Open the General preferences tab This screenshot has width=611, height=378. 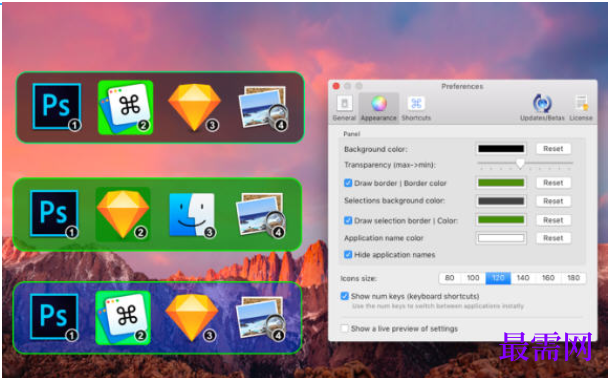point(344,108)
